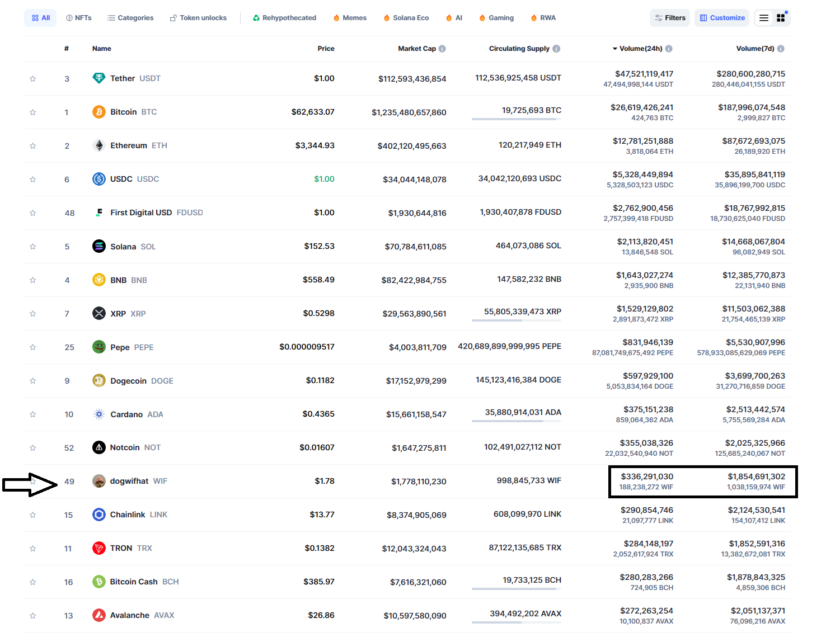Click the Pepe frog logo icon
Screen dimensions: 840x637
pyautogui.click(x=99, y=347)
